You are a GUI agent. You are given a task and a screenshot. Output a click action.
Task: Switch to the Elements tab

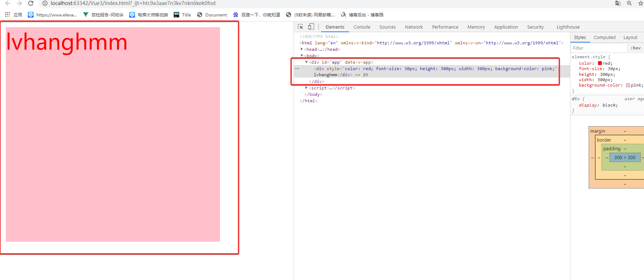click(x=335, y=27)
